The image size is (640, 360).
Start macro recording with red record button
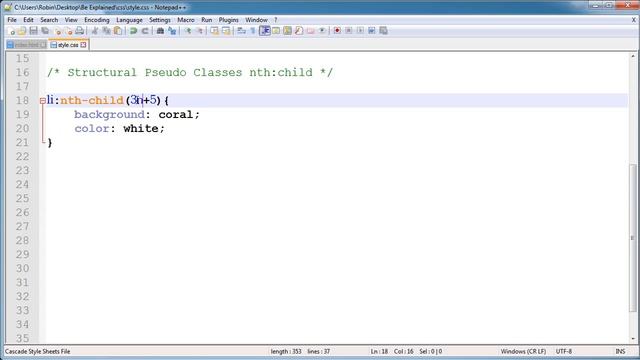[337, 31]
